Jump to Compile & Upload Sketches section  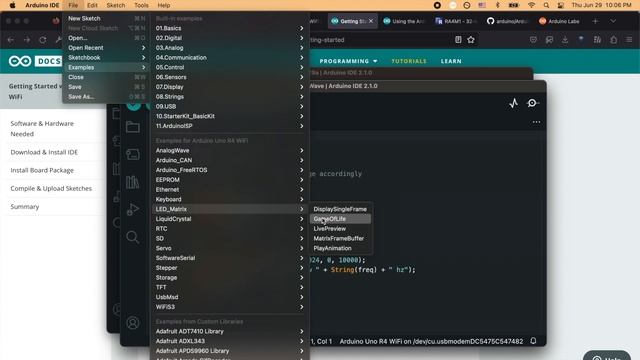(51, 189)
